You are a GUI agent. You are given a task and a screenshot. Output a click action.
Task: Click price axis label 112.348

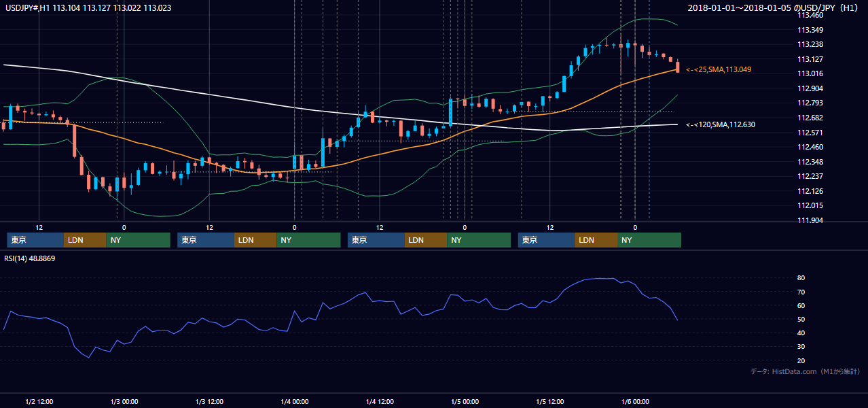click(x=810, y=162)
